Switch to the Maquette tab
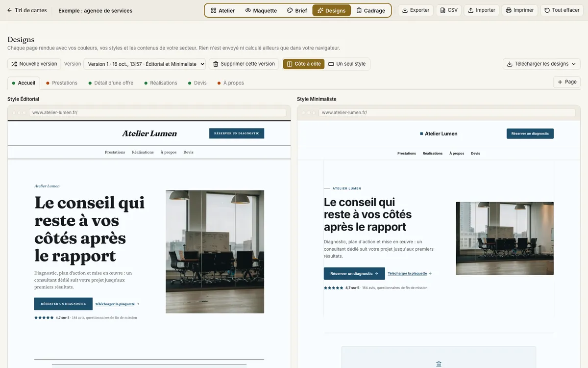This screenshot has width=588, height=368. [x=261, y=10]
